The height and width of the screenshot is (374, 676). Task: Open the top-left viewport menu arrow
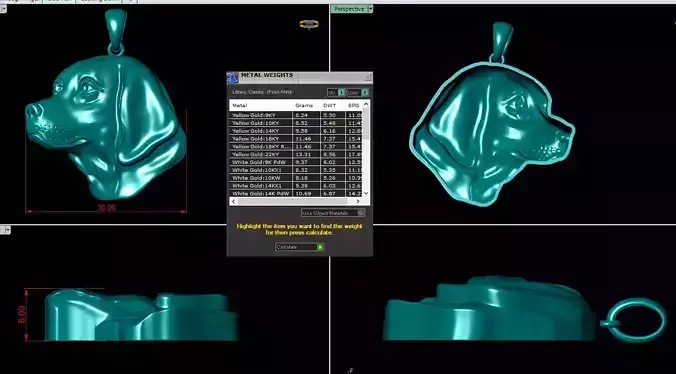pos(3,8)
